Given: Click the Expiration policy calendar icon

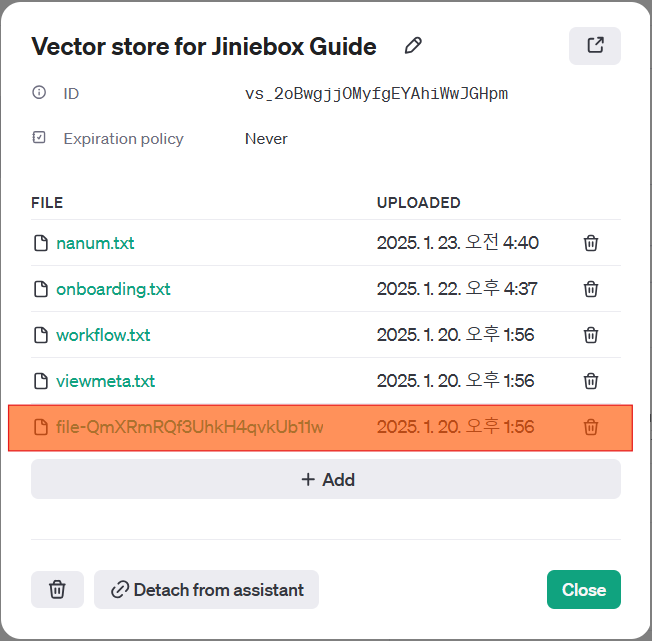Looking at the screenshot, I should 39,138.
